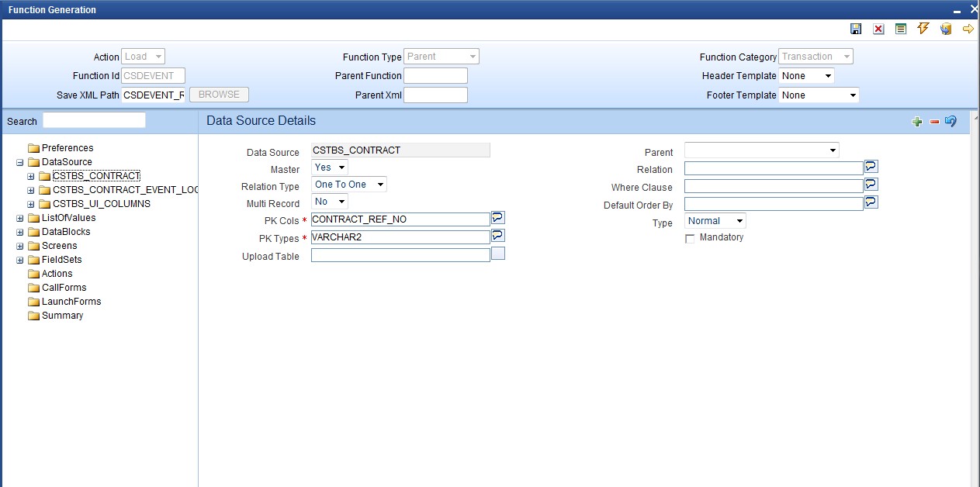The width and height of the screenshot is (980, 487).
Task: Click the BROWSE button
Action: click(x=219, y=95)
